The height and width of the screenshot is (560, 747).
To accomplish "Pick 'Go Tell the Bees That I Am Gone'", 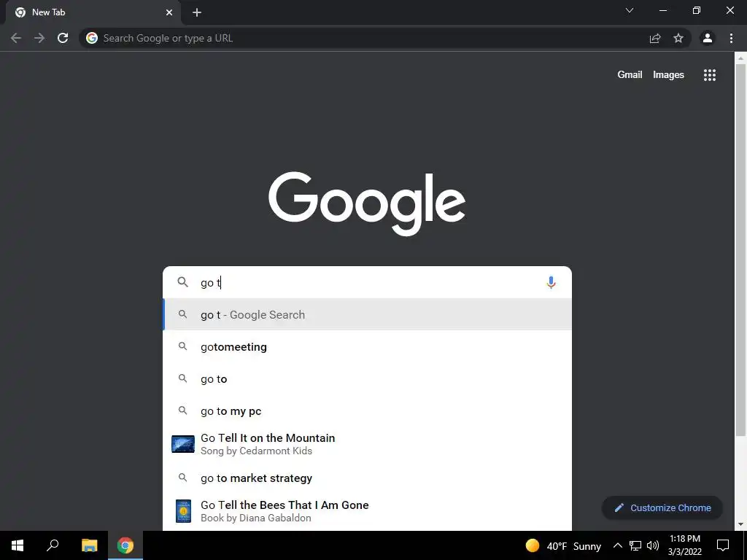I will click(x=367, y=511).
